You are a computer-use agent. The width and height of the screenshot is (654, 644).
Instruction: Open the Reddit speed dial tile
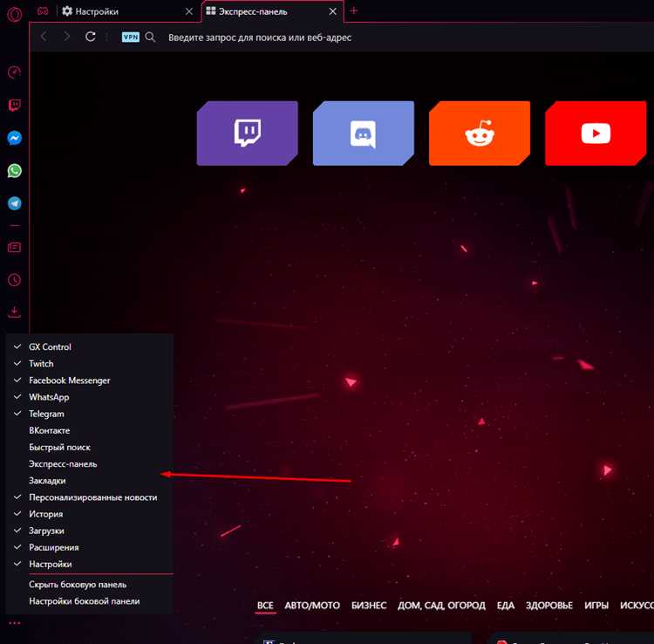[480, 134]
